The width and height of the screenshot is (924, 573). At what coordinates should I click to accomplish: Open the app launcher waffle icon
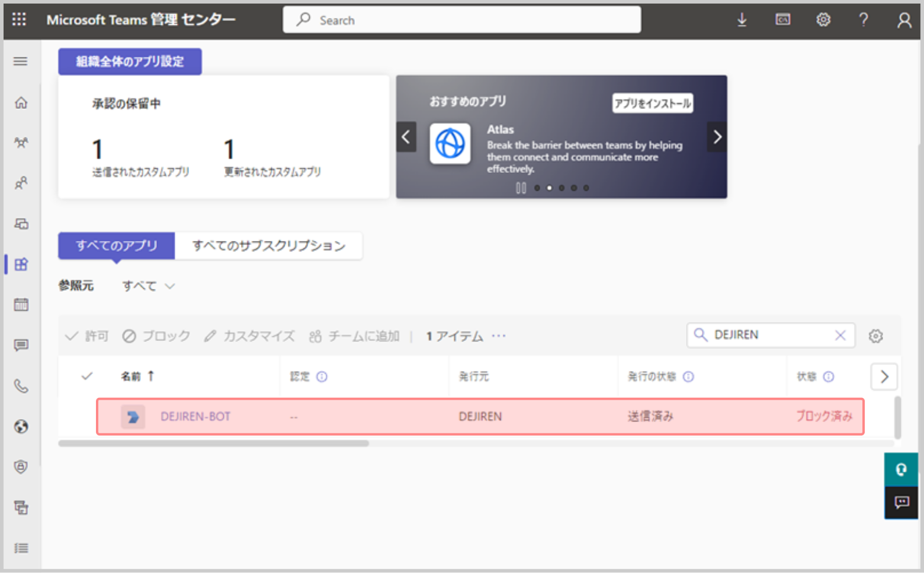click(x=19, y=20)
